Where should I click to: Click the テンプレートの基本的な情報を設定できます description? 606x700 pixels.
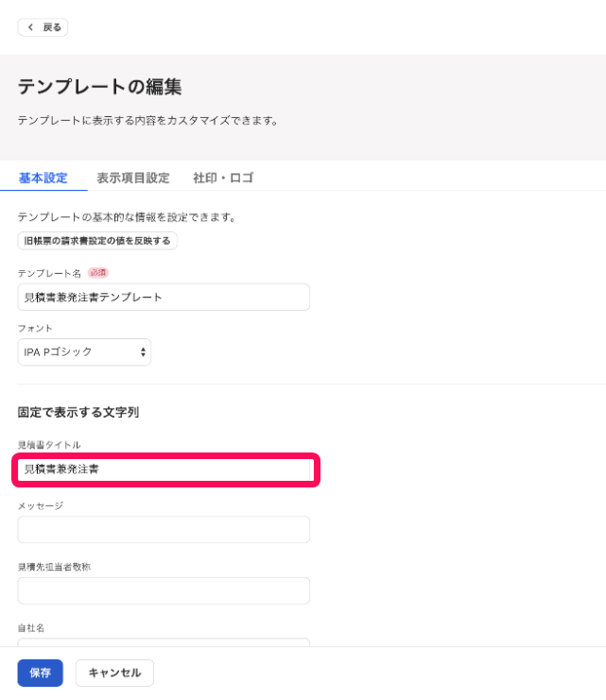pyautogui.click(x=127, y=217)
